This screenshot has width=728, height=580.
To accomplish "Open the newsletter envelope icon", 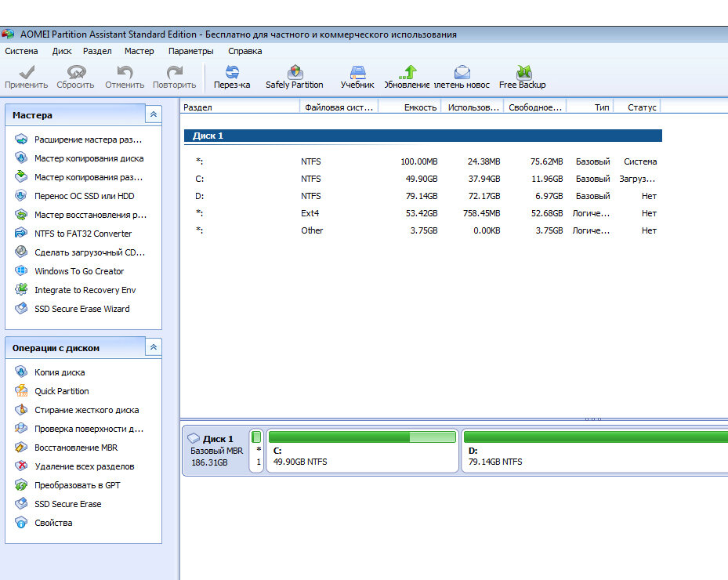I will [462, 72].
